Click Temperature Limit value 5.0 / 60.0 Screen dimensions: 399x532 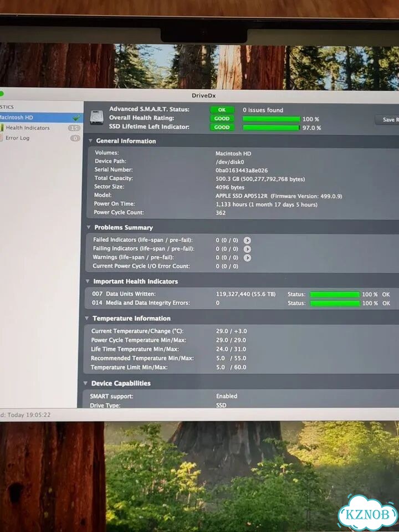pos(231,367)
